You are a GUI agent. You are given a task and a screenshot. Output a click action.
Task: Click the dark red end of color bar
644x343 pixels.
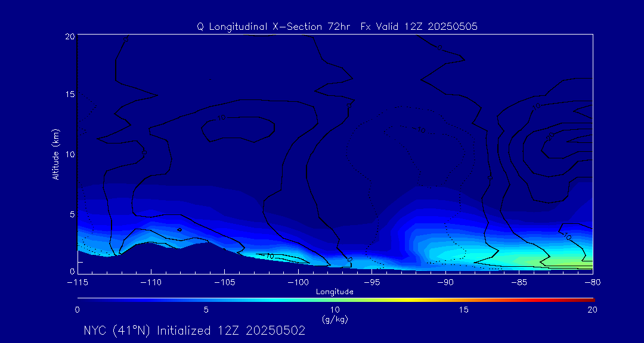coord(589,300)
